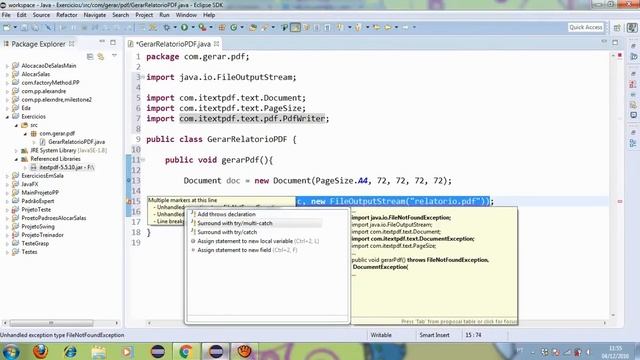
Task: Open the Source menu
Action: [41, 15]
